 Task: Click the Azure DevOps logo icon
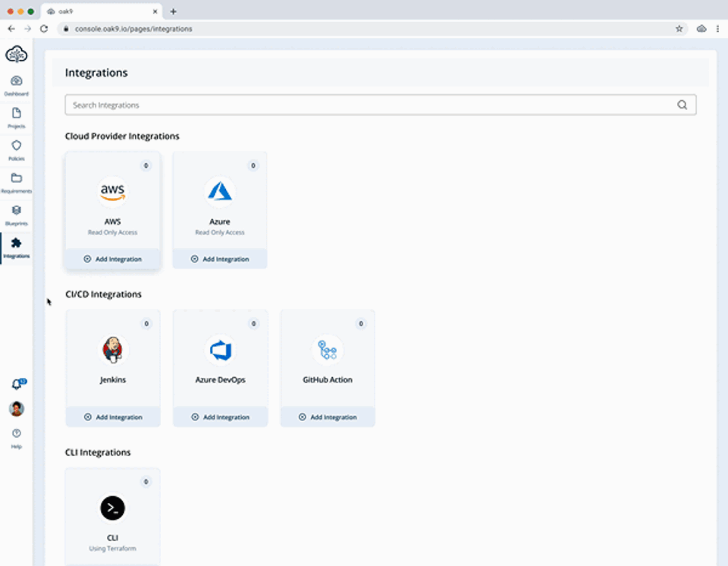tap(220, 350)
